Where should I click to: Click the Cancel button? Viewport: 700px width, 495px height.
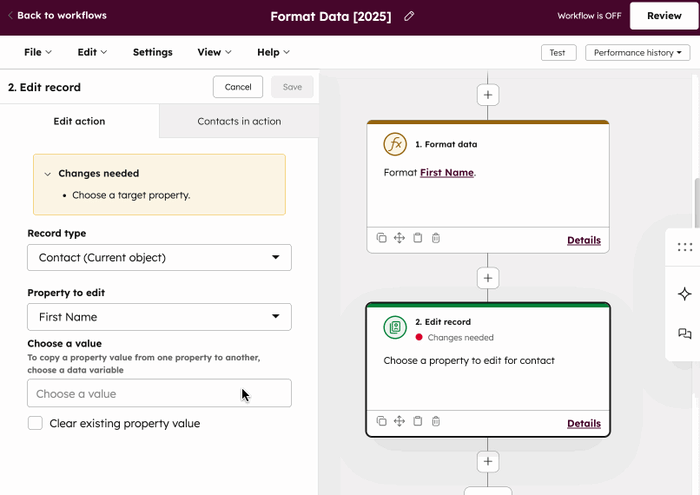pos(238,87)
